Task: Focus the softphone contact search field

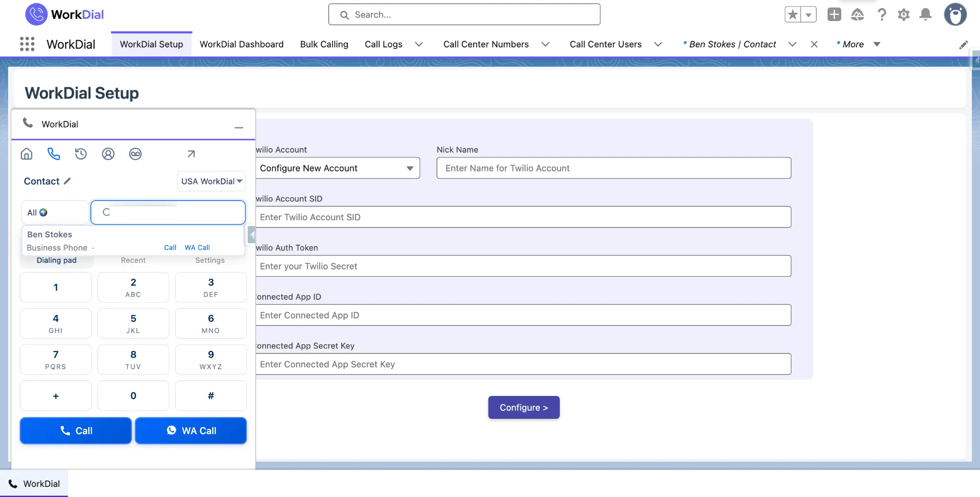Action: tap(168, 212)
